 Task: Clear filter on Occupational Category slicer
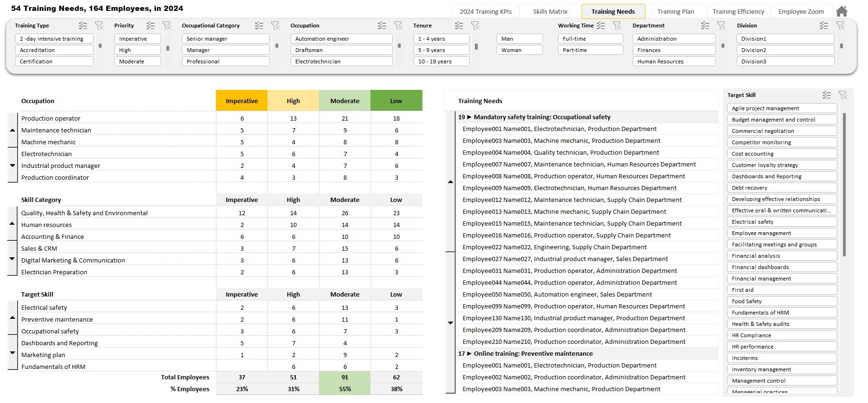[275, 26]
